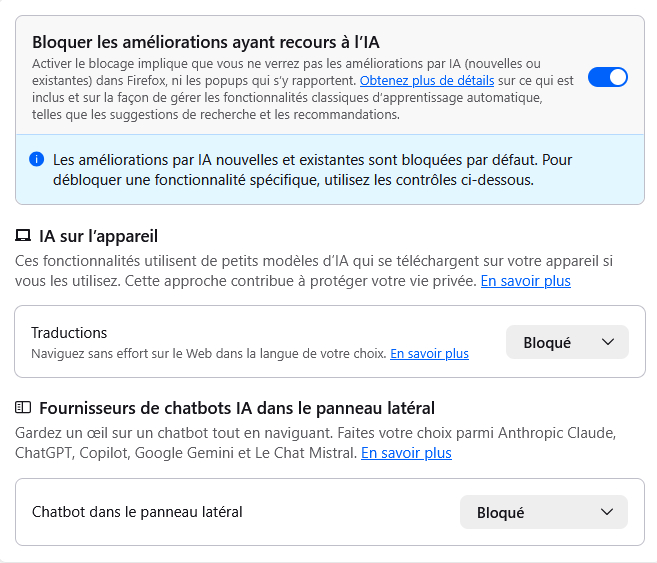Click the Naviguez sans effort description text

(x=208, y=353)
